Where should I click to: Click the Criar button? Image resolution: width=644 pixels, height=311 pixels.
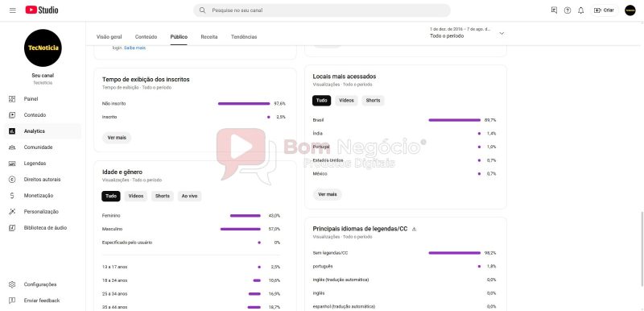coord(605,10)
